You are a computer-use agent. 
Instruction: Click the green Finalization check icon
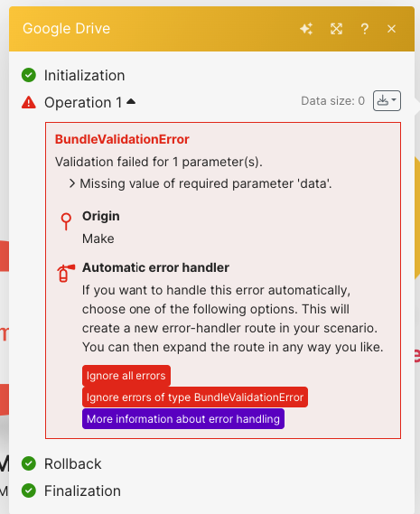pos(29,491)
